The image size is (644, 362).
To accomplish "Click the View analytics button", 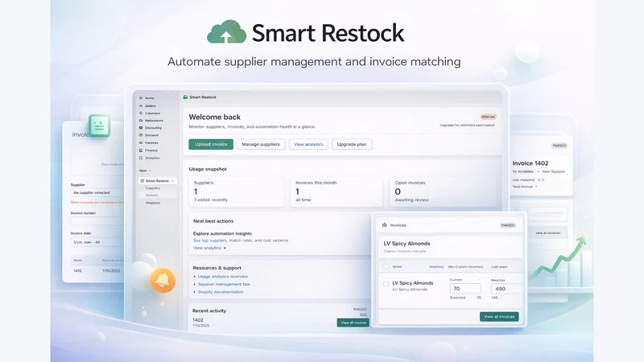I will coord(308,145).
